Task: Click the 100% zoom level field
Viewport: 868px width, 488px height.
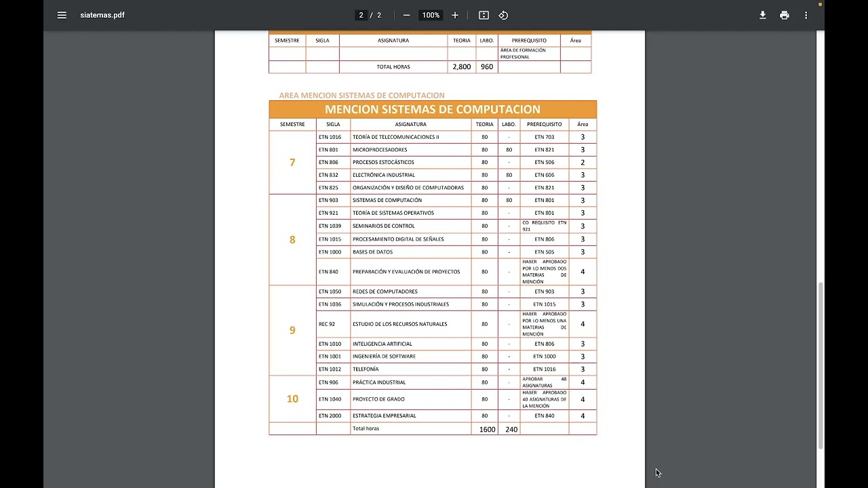Action: [431, 15]
